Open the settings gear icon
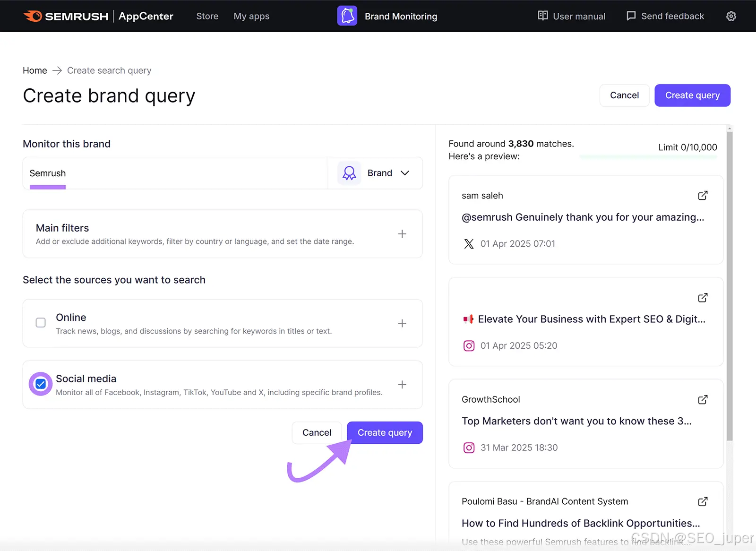756x551 pixels. pos(731,16)
